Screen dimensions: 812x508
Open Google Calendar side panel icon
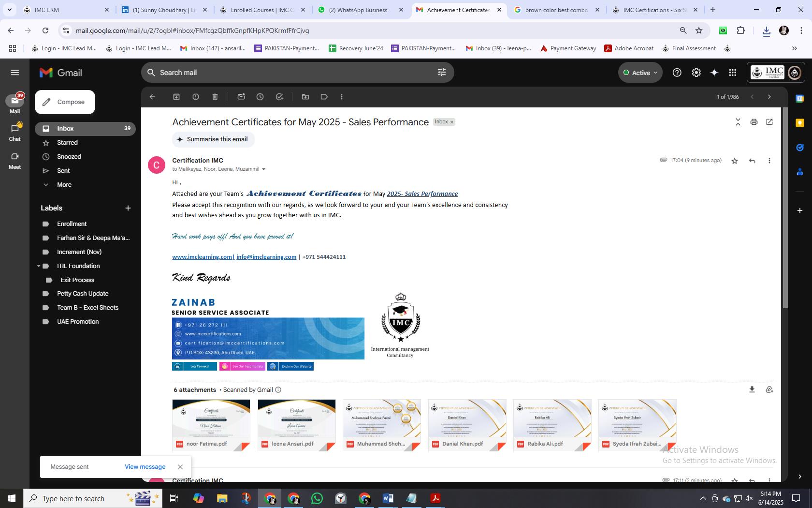[x=800, y=99]
